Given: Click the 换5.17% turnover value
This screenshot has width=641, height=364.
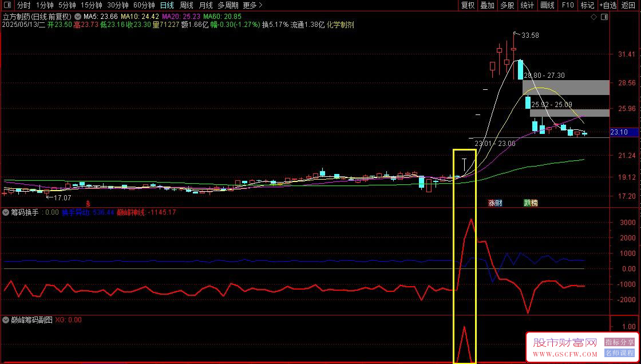Looking at the screenshot, I should (275, 25).
